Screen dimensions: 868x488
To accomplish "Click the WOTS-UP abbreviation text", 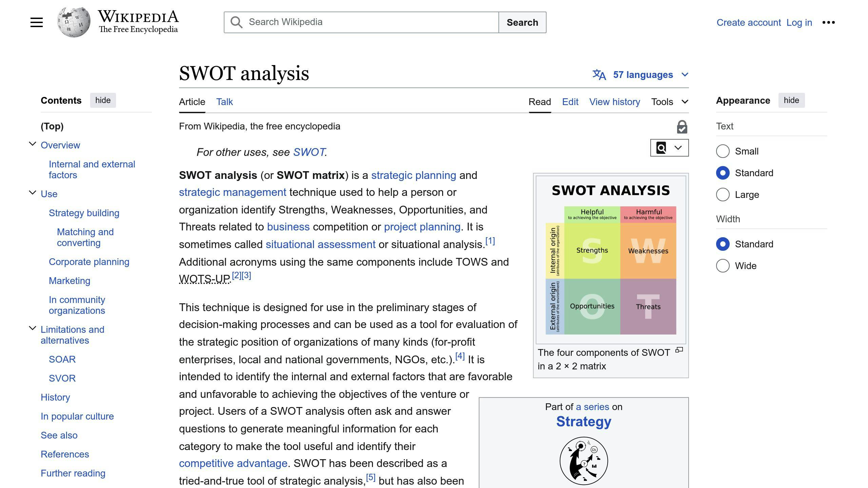I will 204,279.
